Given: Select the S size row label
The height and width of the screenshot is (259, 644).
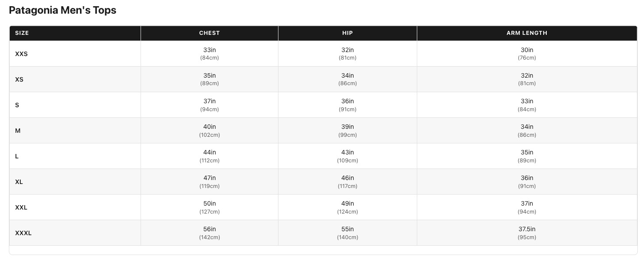Looking at the screenshot, I should 17,105.
